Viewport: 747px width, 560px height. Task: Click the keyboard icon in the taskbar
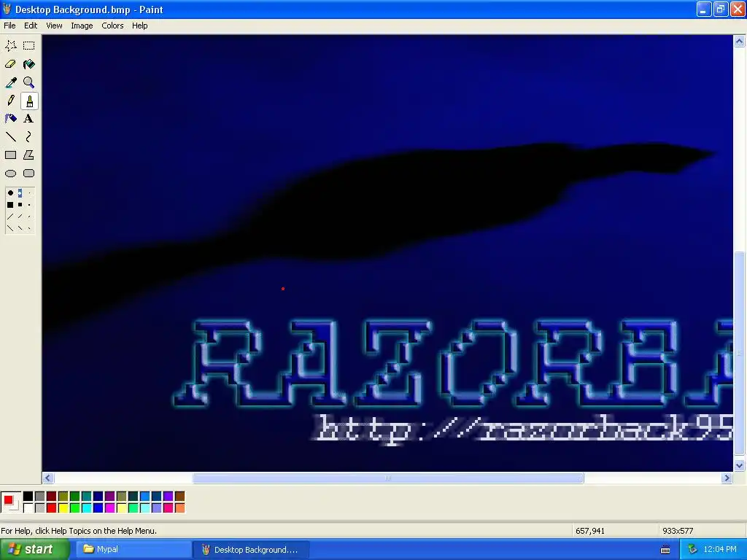click(665, 550)
